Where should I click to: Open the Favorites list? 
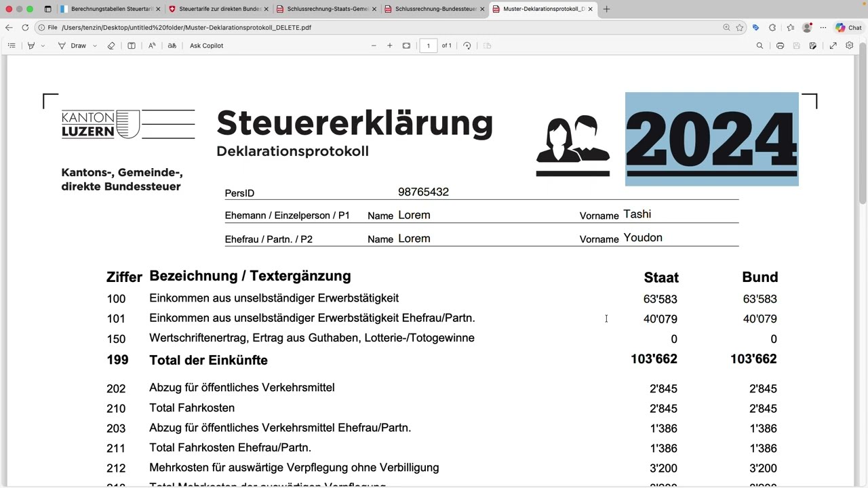pos(791,28)
